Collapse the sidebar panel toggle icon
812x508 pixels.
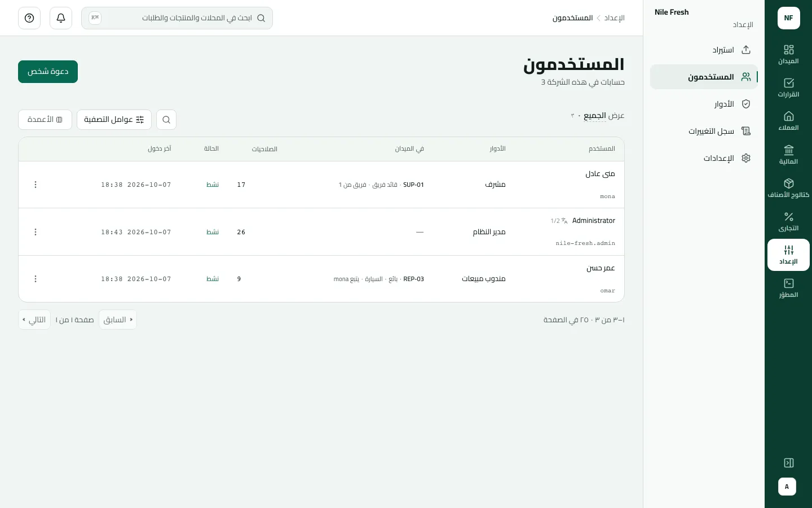pos(789,463)
